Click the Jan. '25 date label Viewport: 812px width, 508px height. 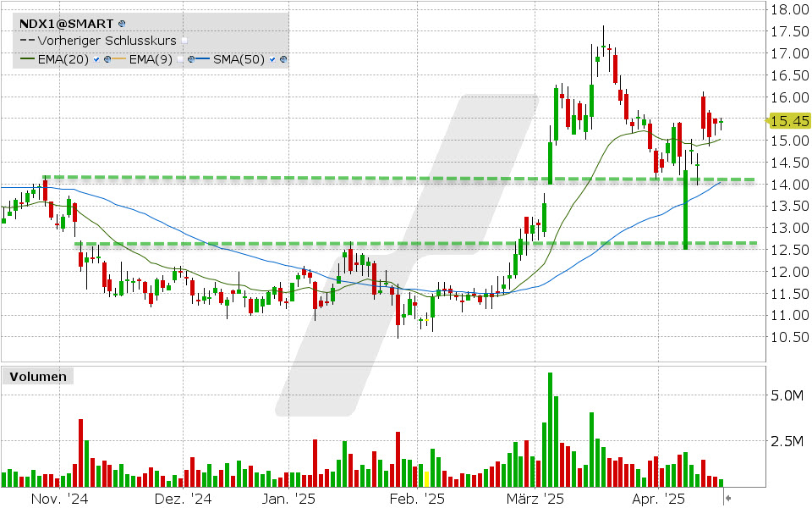click(288, 499)
